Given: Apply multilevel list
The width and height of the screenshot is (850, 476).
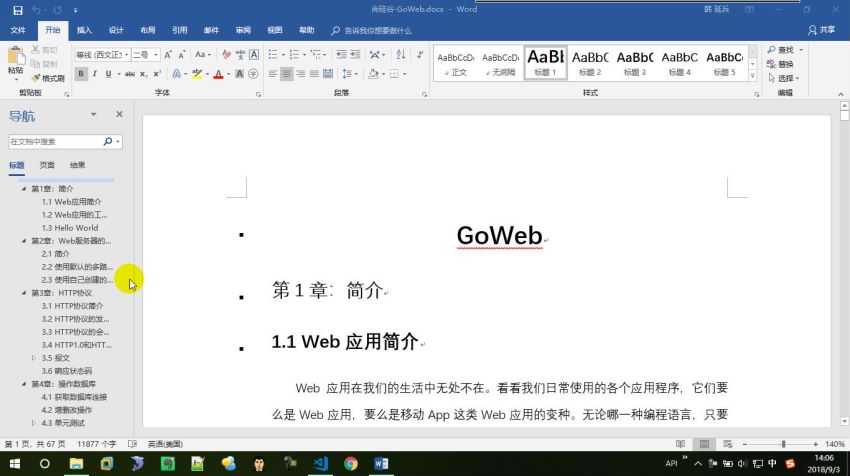Looking at the screenshot, I should [316, 55].
